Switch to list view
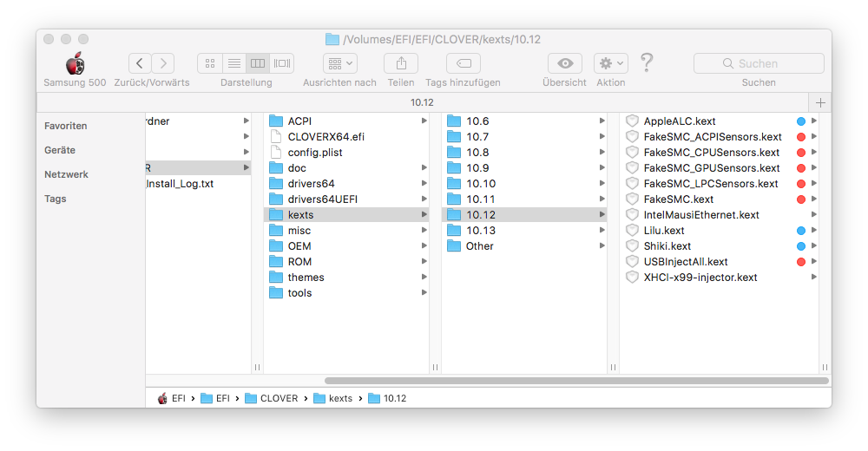Screen dimensions: 868x451 [x=234, y=63]
